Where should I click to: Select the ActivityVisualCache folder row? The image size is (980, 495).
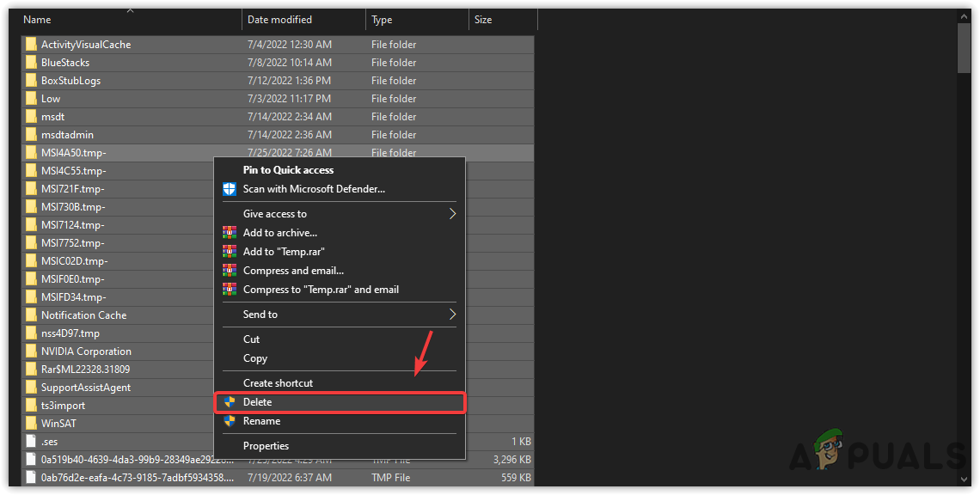point(86,45)
